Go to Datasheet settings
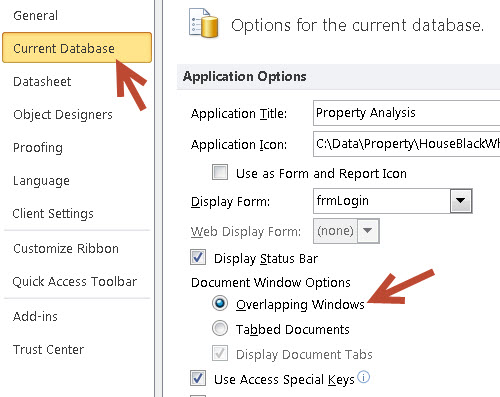This screenshot has height=397, width=500. tap(42, 81)
